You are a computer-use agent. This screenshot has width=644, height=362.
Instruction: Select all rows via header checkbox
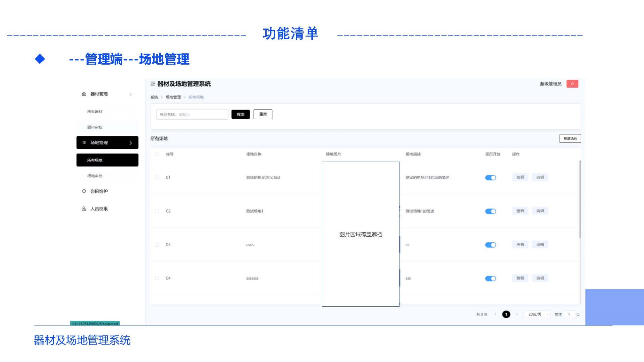157,154
